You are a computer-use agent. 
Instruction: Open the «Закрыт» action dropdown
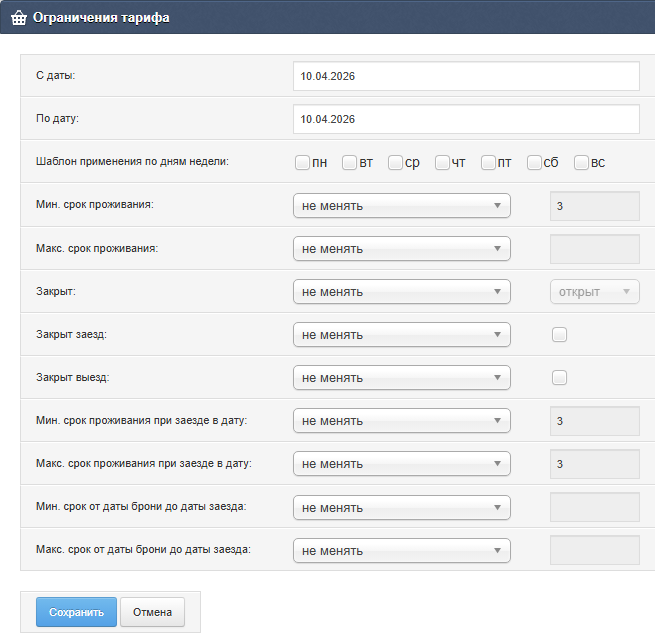point(401,292)
